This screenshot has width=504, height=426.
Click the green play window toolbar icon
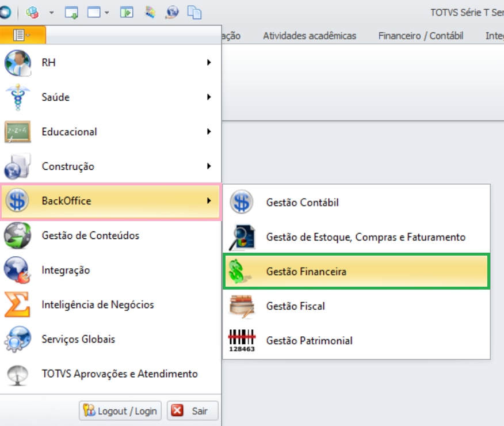(x=127, y=13)
